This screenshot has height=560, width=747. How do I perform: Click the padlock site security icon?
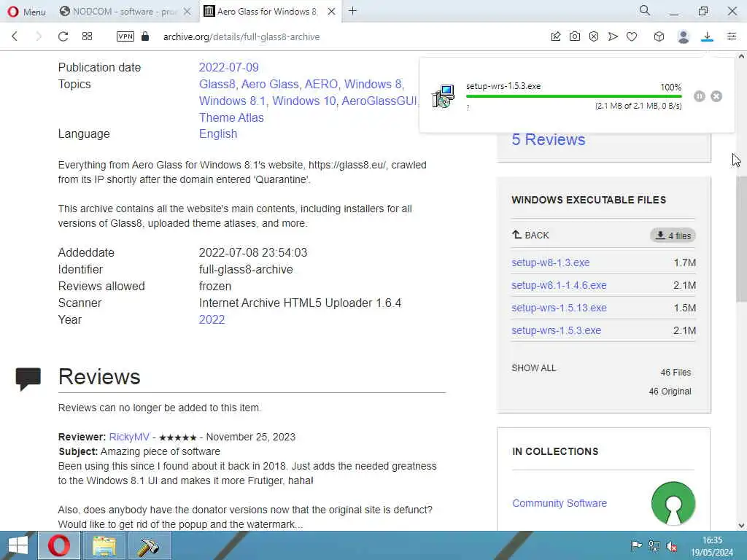point(145,36)
